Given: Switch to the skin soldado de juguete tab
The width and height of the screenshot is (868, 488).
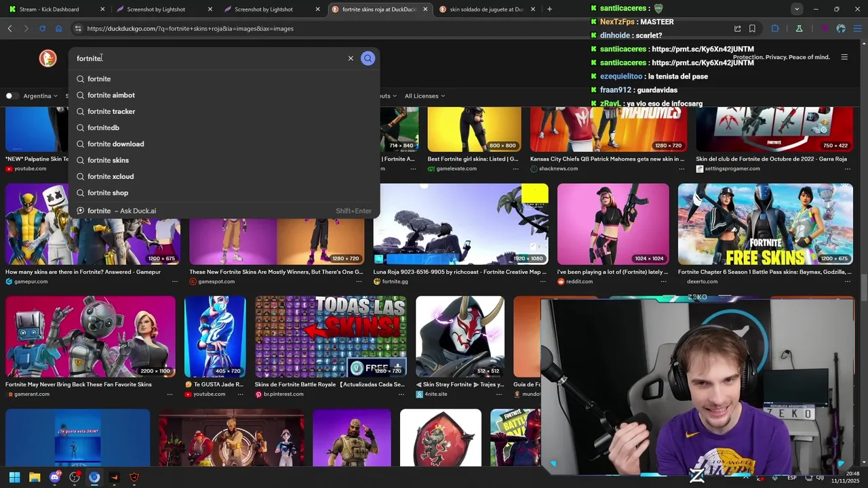Looking at the screenshot, I should tap(487, 9).
